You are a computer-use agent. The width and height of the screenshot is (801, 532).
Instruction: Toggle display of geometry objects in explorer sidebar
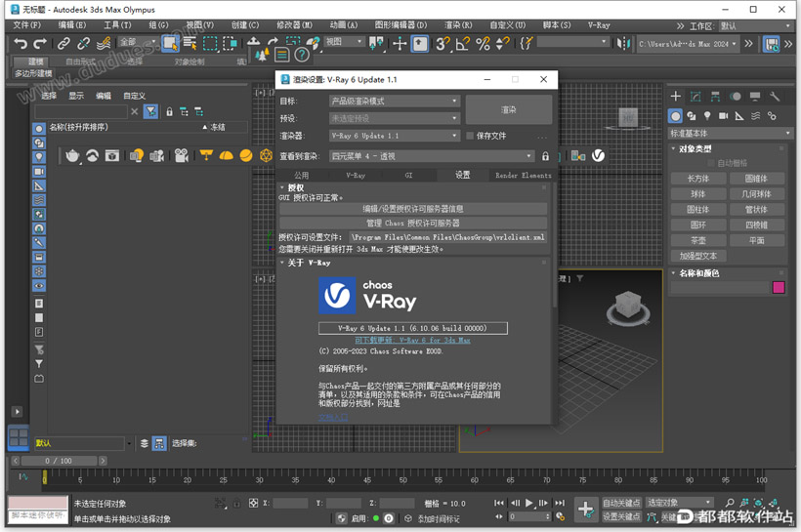pyautogui.click(x=39, y=129)
